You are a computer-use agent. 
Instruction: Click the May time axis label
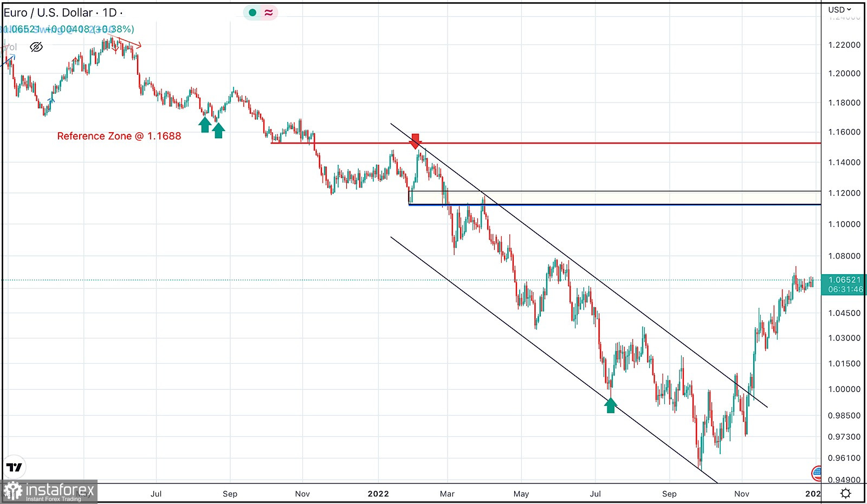521,494
